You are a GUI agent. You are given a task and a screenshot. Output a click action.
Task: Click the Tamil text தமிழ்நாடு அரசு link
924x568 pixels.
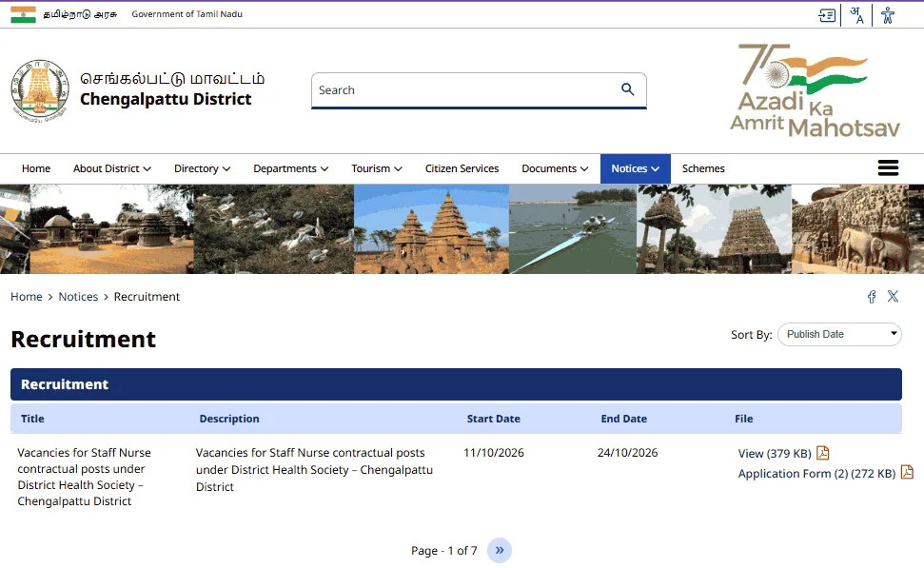pos(80,14)
